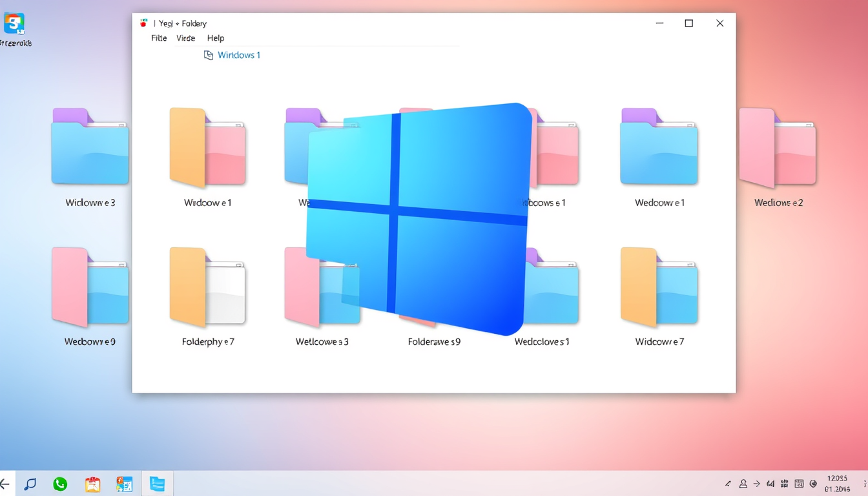The image size is (868, 496).
Task: Open the Help menu
Action: 216,38
